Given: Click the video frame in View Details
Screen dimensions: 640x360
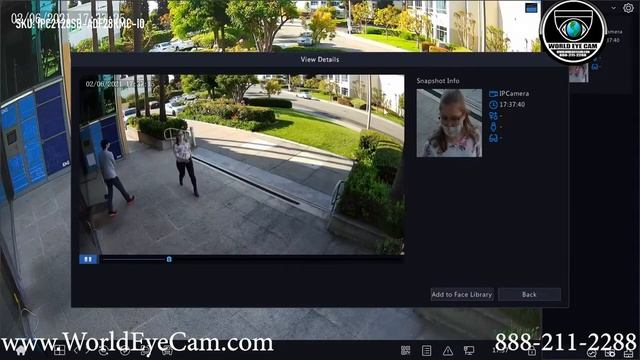Looking at the screenshot, I should pyautogui.click(x=242, y=164).
